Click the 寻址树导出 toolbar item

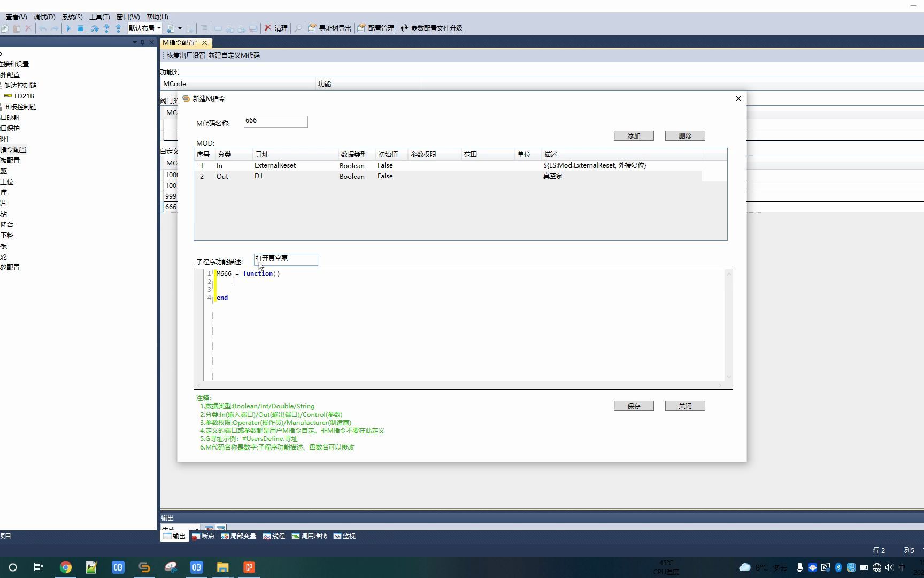point(329,28)
